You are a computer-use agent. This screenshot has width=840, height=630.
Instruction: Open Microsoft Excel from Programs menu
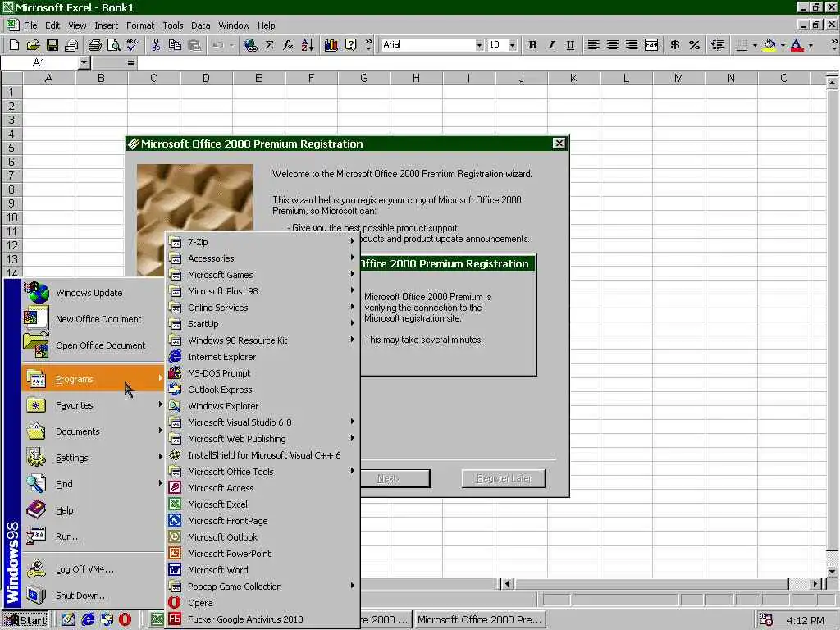(262, 504)
